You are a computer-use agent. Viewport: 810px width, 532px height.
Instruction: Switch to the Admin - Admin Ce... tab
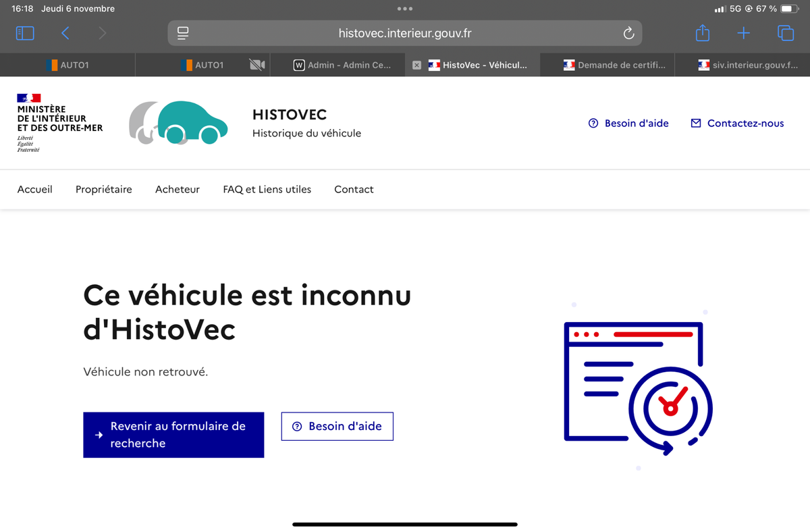pos(342,65)
